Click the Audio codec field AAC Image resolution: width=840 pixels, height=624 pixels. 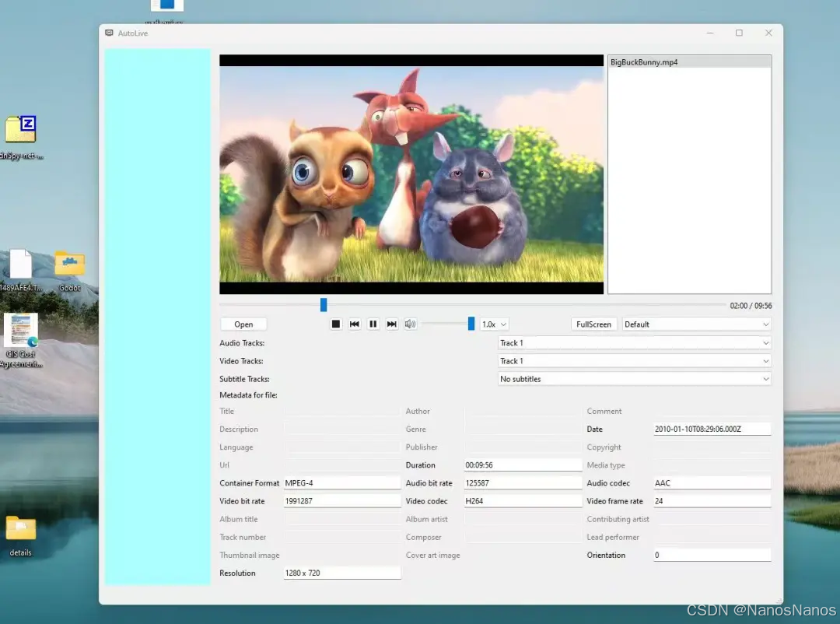click(712, 483)
